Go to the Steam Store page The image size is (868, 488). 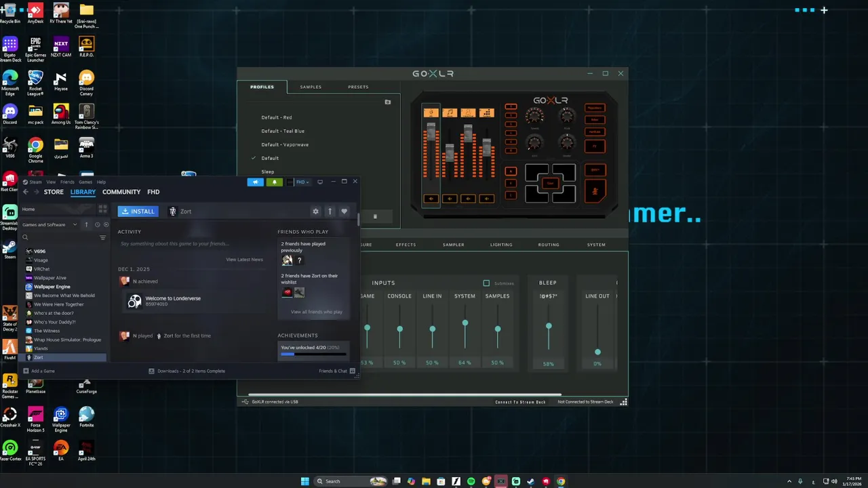pos(54,192)
